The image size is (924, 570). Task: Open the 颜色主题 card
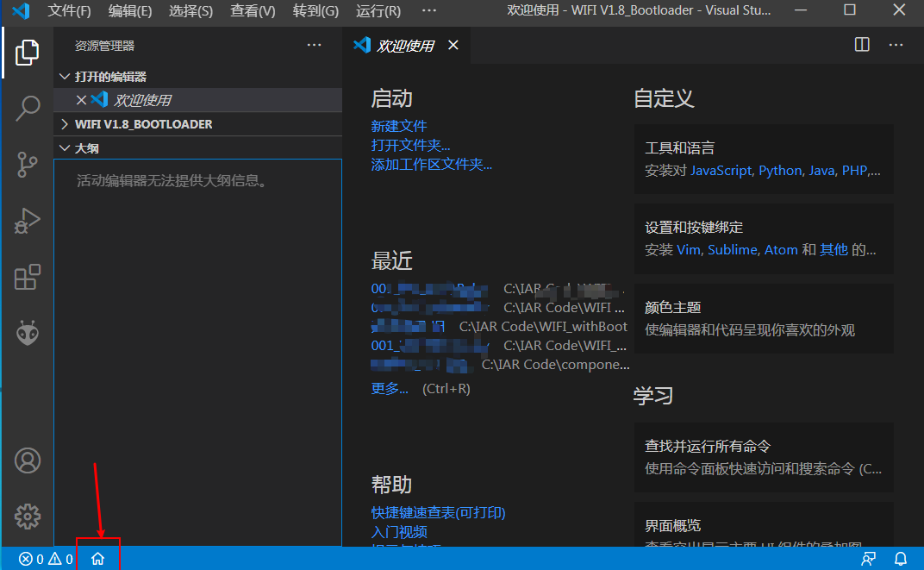[x=764, y=319]
